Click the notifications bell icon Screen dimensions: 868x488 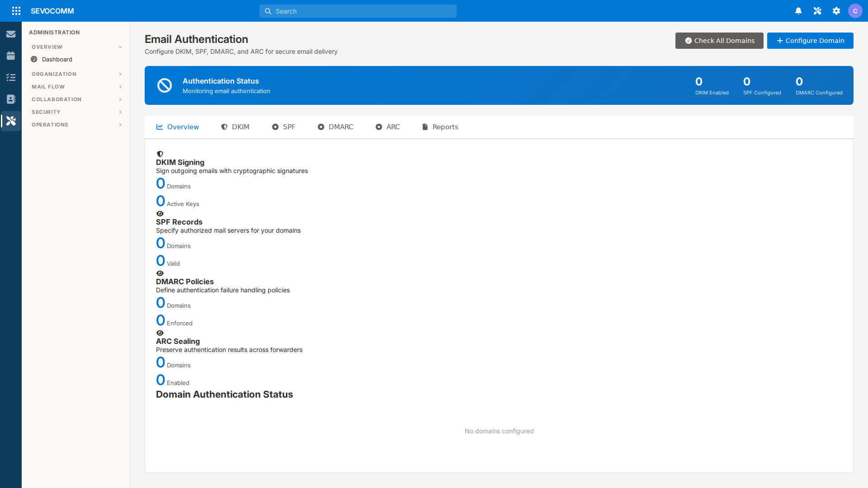point(798,10)
